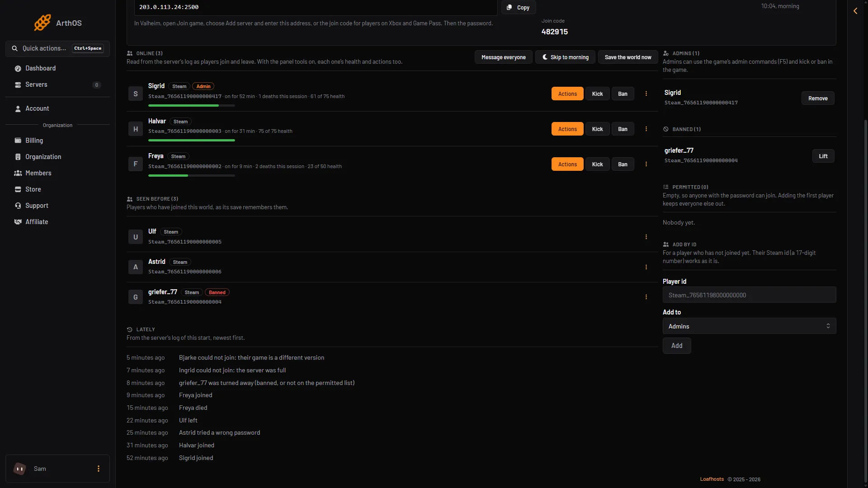The height and width of the screenshot is (488, 868).
Task: Click the Message everyone button
Action: (504, 57)
